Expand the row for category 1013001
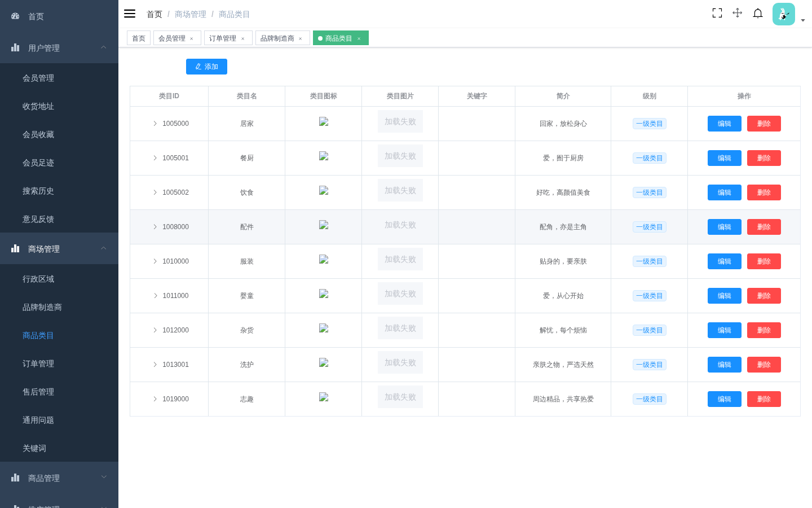The height and width of the screenshot is (508, 812). click(x=155, y=365)
